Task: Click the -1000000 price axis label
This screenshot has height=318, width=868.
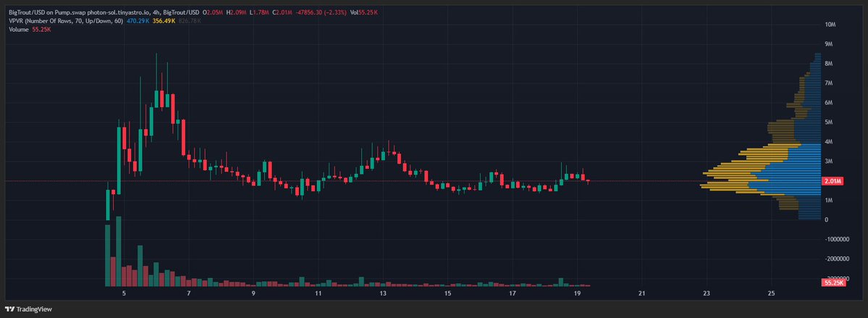Action: point(836,239)
